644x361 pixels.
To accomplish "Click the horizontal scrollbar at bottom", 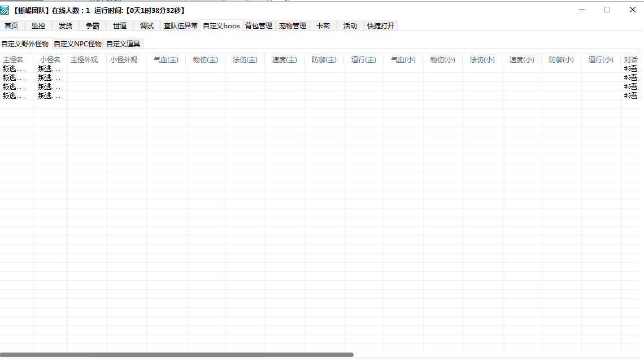I will [176, 355].
